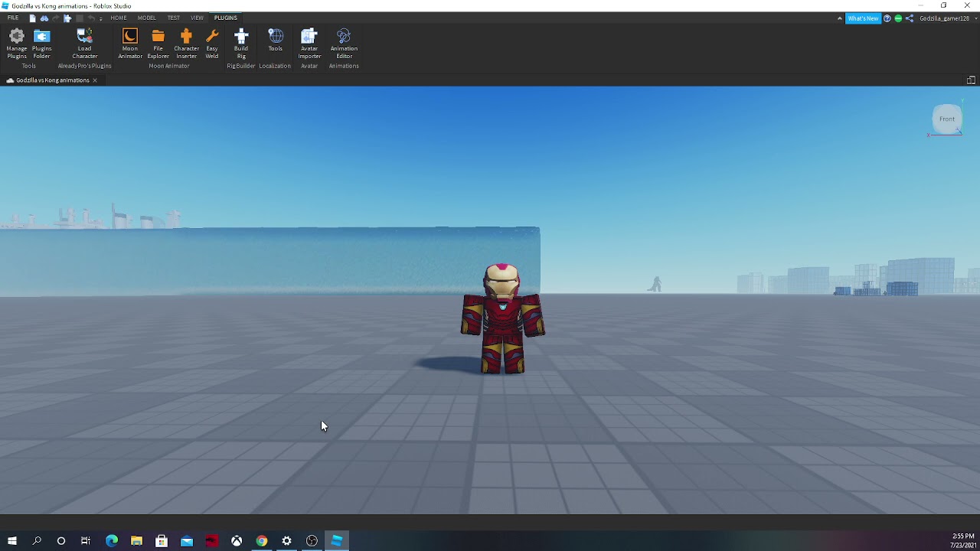980x551 pixels.
Task: Click the Front face of view selector
Action: click(x=947, y=119)
